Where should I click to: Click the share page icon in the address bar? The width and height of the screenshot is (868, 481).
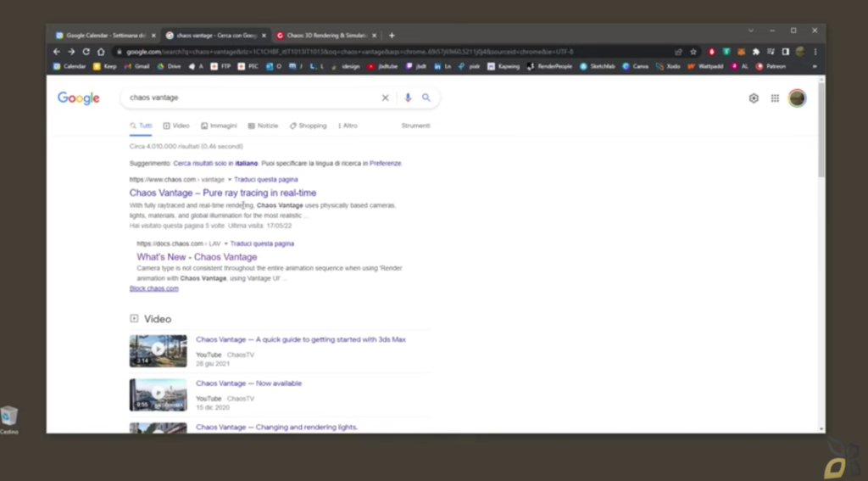(x=678, y=52)
